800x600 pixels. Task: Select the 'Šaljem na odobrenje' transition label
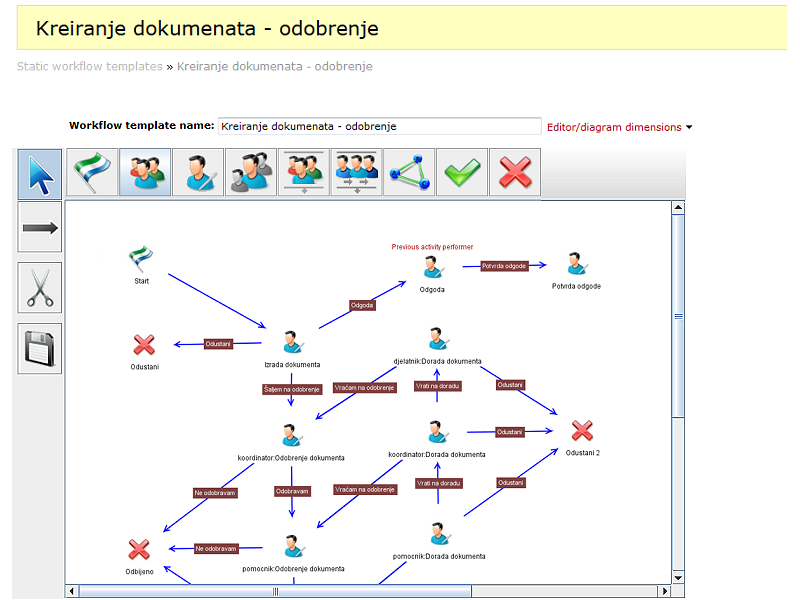pos(292,389)
